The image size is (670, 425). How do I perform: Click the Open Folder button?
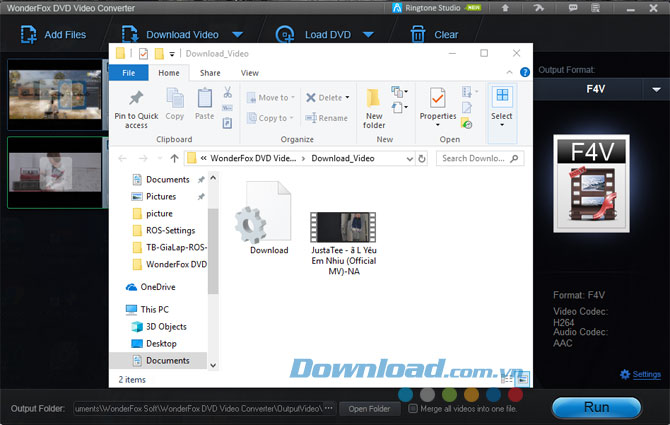[x=369, y=409]
